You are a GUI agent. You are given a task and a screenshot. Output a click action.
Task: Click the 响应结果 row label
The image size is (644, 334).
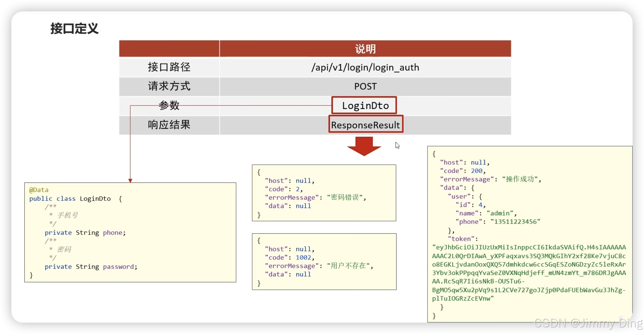click(x=169, y=125)
